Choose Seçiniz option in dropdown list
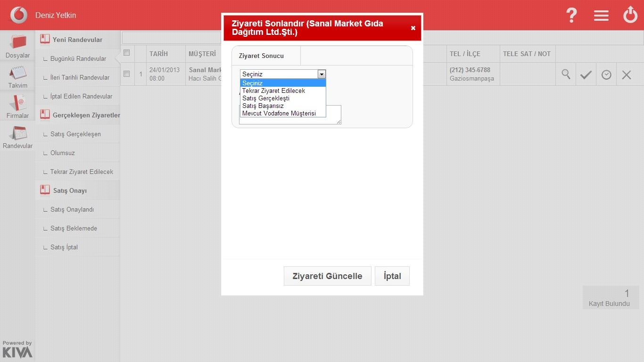The height and width of the screenshot is (362, 644). [x=283, y=83]
